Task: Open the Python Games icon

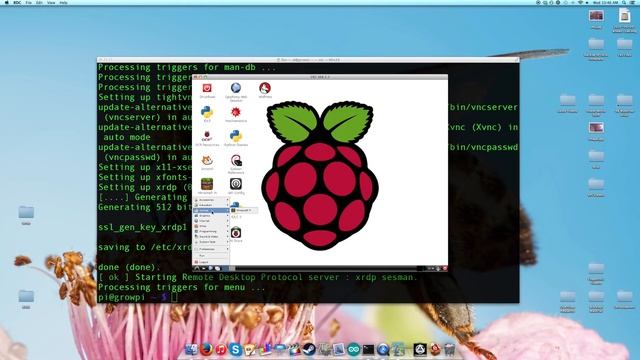Action: click(236, 136)
